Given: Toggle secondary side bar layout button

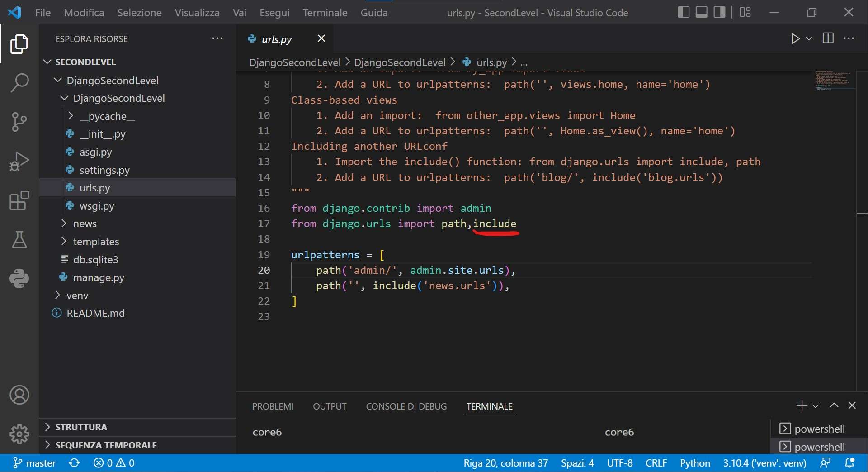Looking at the screenshot, I should click(719, 12).
